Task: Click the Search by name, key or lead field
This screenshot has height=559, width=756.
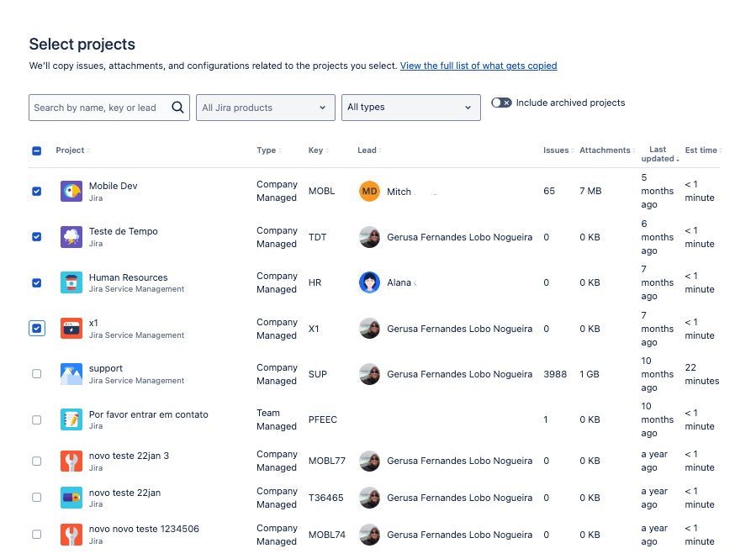Action: pos(99,108)
